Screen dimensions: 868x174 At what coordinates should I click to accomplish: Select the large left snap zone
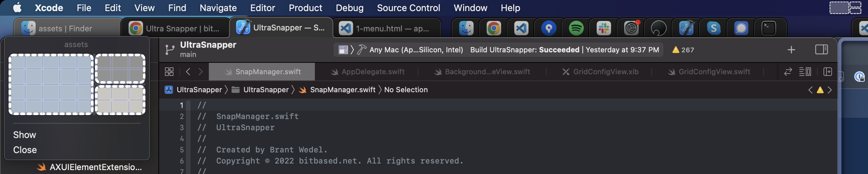tap(51, 84)
